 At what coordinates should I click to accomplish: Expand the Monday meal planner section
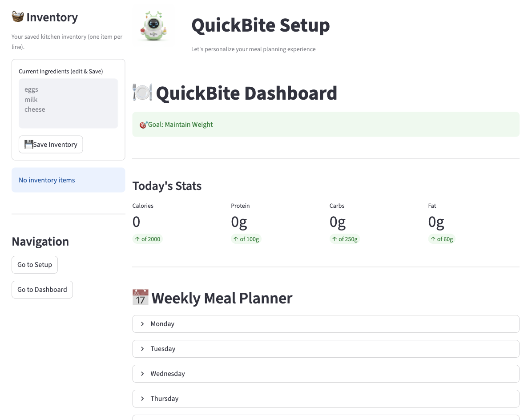click(326, 324)
